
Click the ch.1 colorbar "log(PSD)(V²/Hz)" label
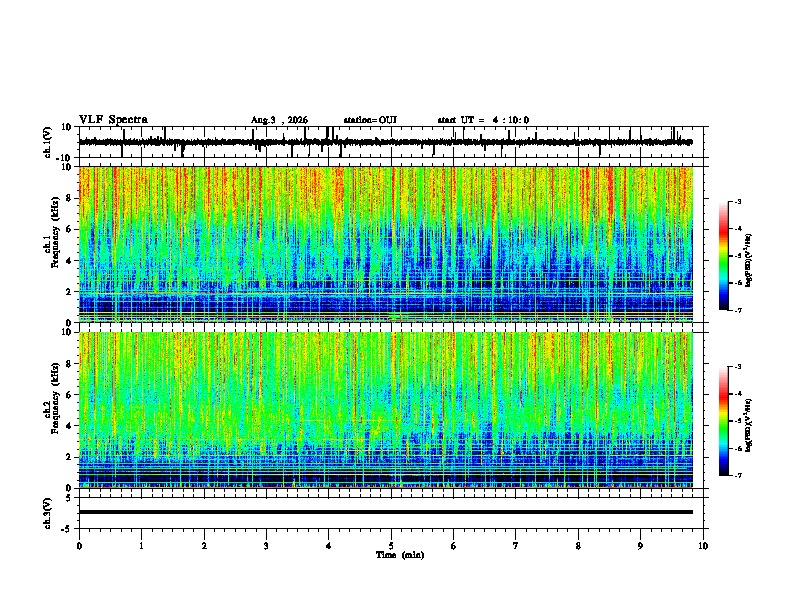(748, 260)
